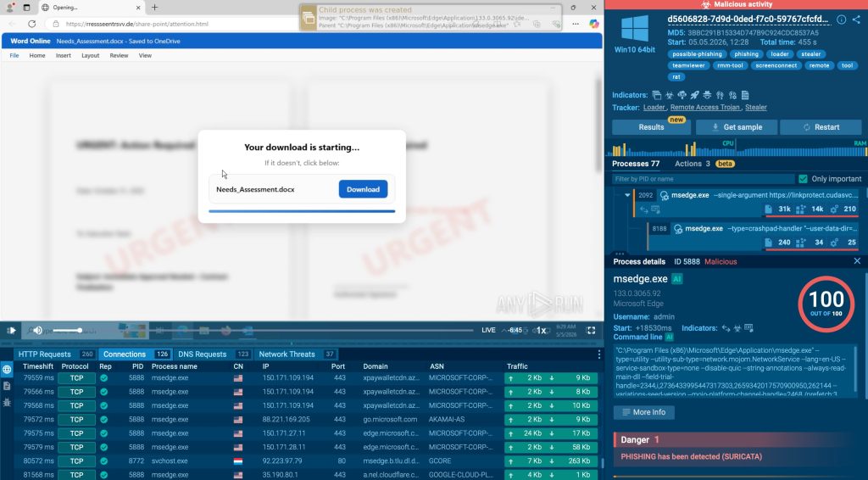Click the document indicator icon in the Indicators row

tap(745, 95)
